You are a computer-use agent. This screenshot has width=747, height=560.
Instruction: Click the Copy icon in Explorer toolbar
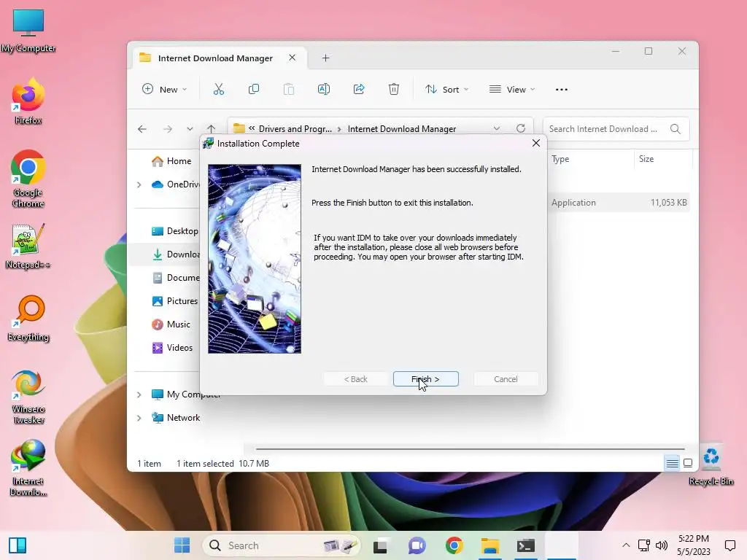254,89
